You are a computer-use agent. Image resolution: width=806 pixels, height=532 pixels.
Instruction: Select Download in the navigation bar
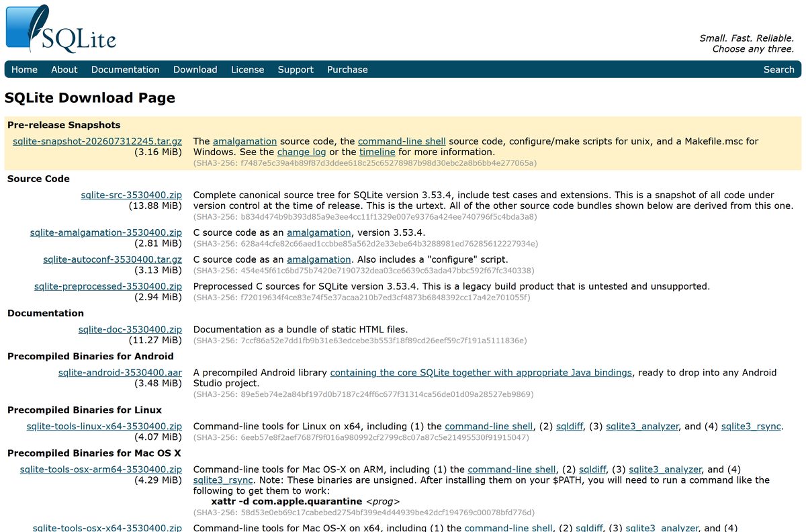pyautogui.click(x=195, y=69)
